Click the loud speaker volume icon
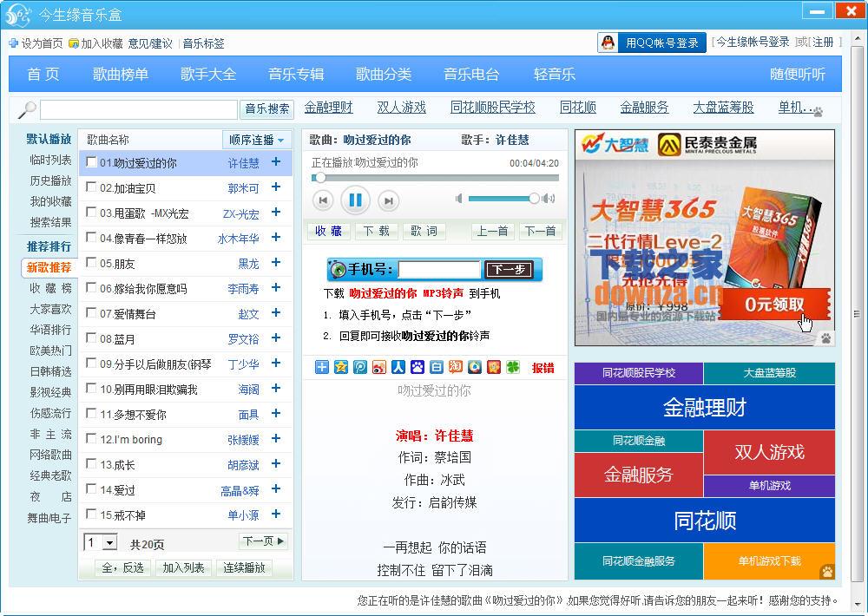Viewport: 868px width, 616px height. pyautogui.click(x=549, y=198)
